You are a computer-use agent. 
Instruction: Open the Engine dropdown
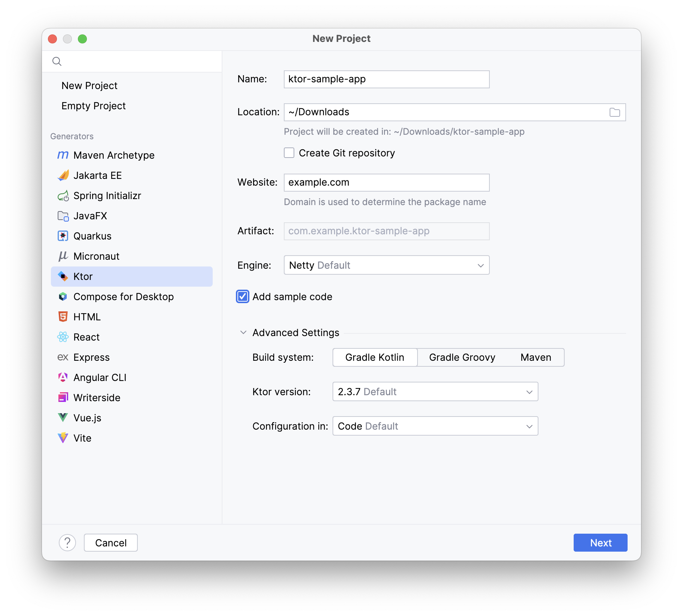386,265
